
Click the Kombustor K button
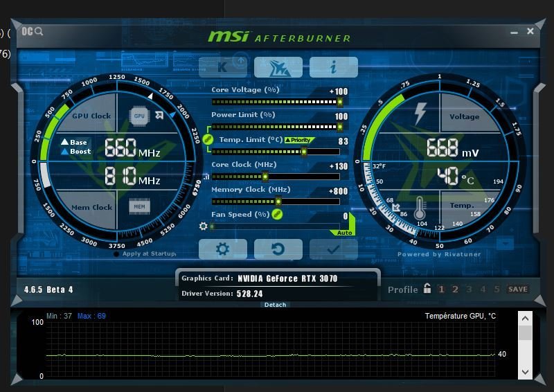[x=222, y=66]
